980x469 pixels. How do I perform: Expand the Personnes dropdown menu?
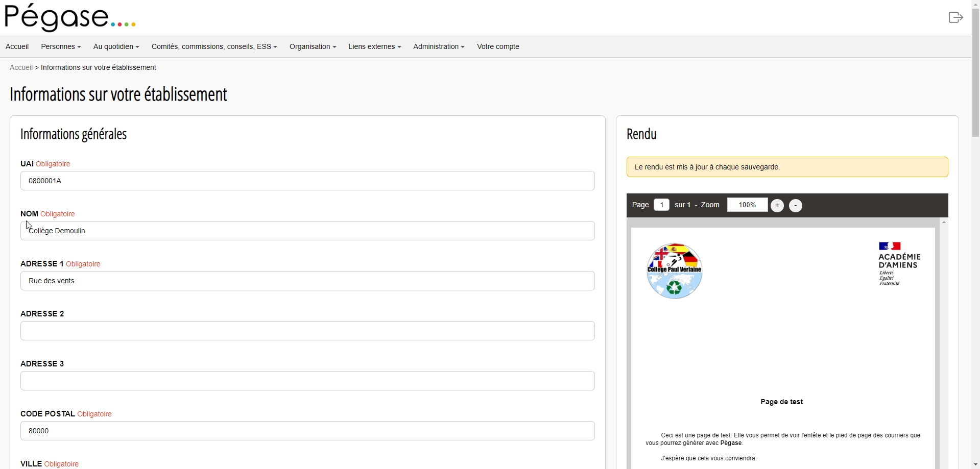click(x=61, y=46)
